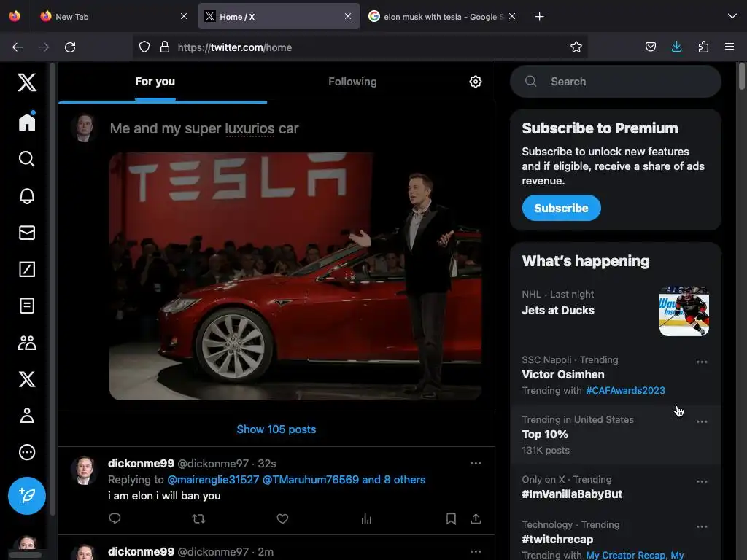The image size is (747, 560).
Task: Expand Firefox list all tabs chevron
Action: [732, 16]
